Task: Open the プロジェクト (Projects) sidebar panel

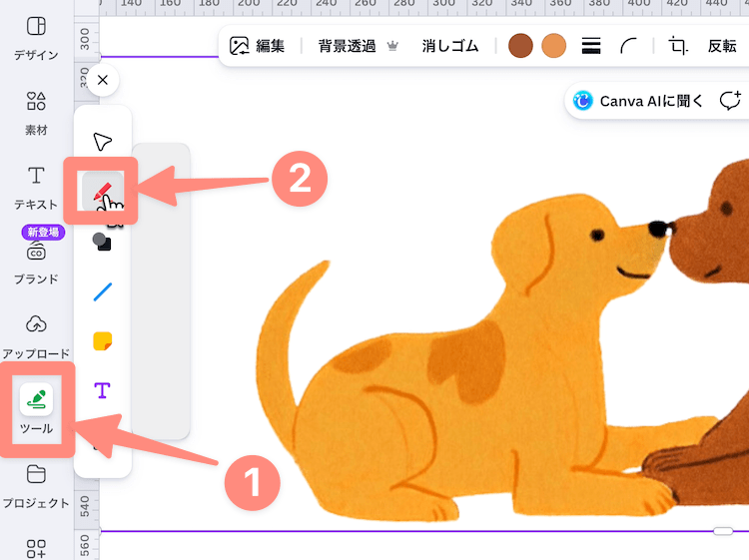Action: click(36, 486)
